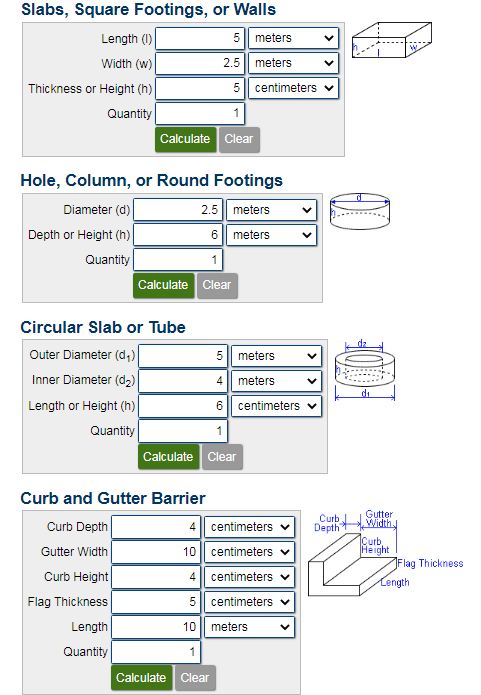Viewport: 481px width, 695px height.
Task: Open the Curb Depth centimeters dropdown
Action: pos(249,527)
